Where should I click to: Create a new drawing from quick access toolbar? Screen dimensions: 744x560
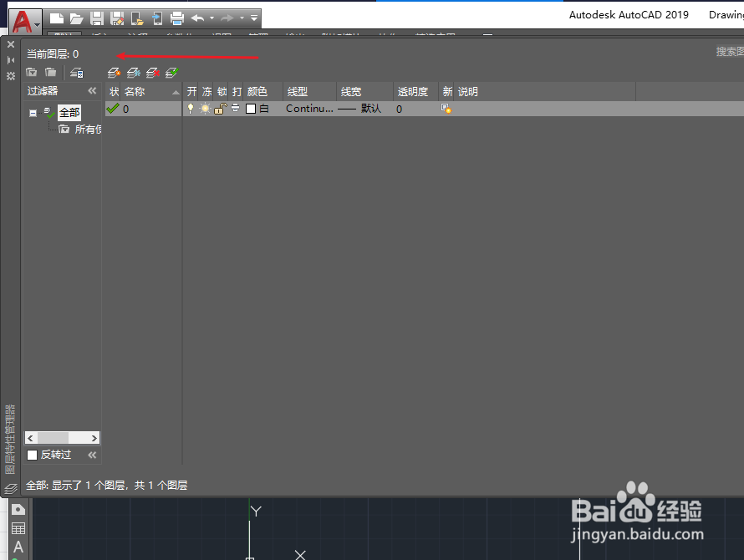(x=57, y=18)
